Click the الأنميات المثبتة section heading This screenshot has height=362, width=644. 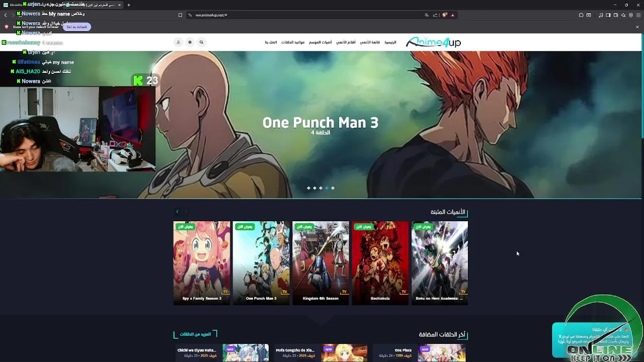click(x=448, y=212)
